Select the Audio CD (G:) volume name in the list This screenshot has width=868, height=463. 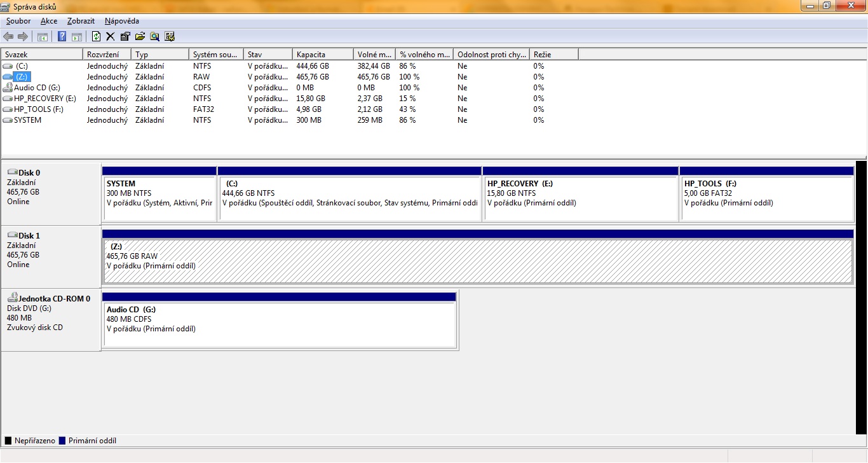click(x=37, y=88)
